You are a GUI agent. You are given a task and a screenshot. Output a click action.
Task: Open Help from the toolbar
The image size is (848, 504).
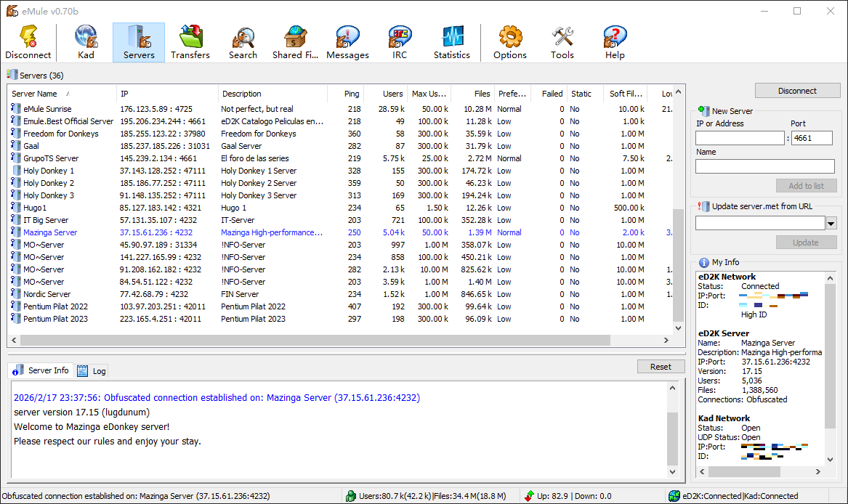[615, 42]
